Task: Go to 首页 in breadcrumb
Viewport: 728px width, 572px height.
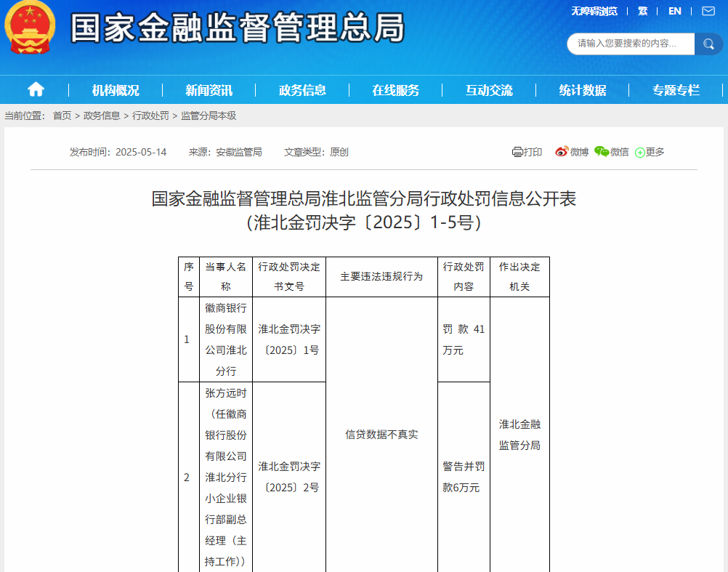Action: 62,116
